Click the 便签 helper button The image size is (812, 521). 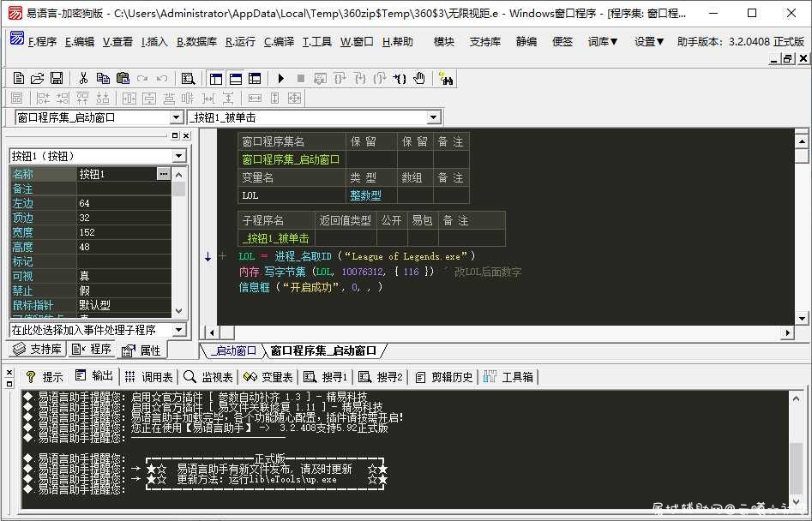point(562,42)
